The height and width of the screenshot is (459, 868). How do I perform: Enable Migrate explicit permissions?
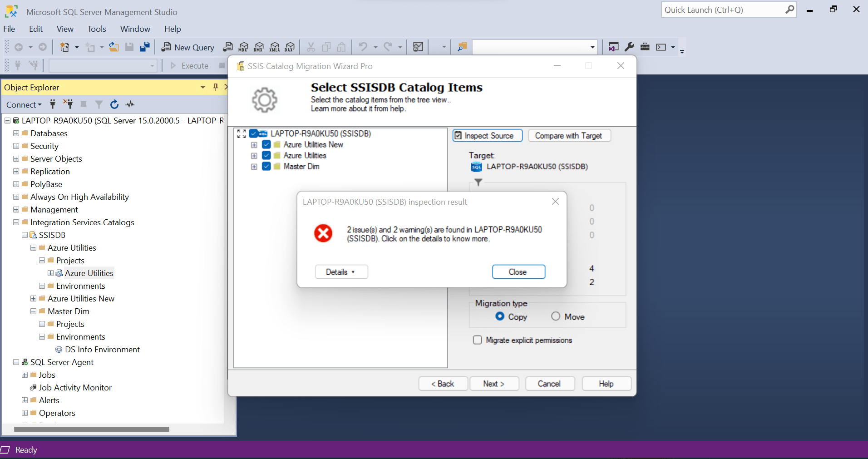point(477,340)
